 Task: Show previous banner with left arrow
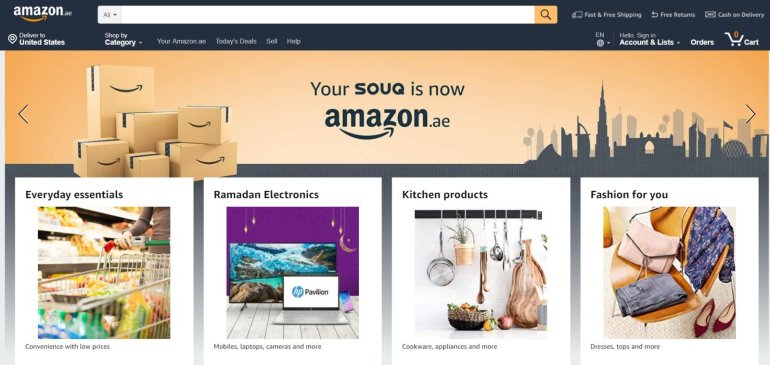click(24, 114)
